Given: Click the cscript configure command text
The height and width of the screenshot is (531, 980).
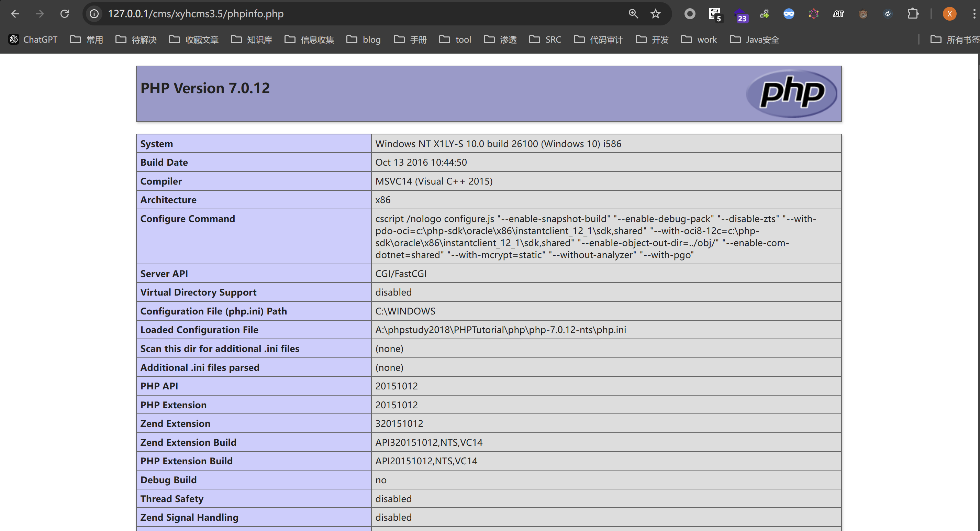Looking at the screenshot, I should 596,237.
